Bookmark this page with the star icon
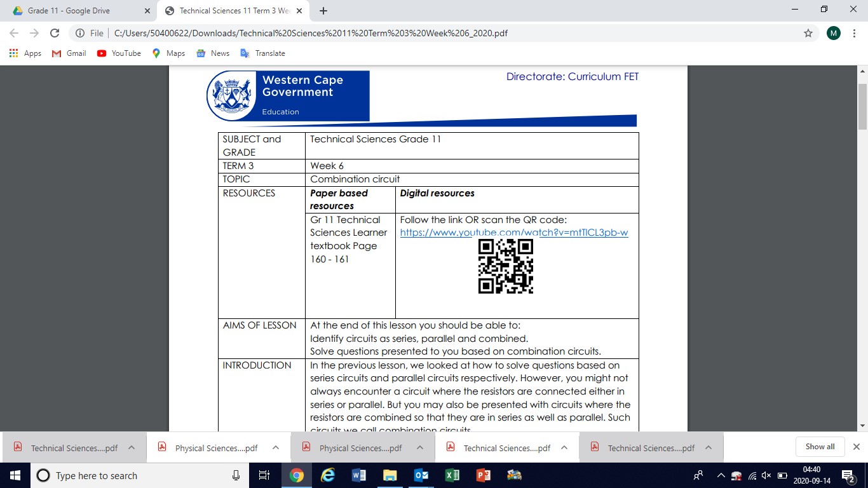This screenshot has width=868, height=488. tap(808, 33)
